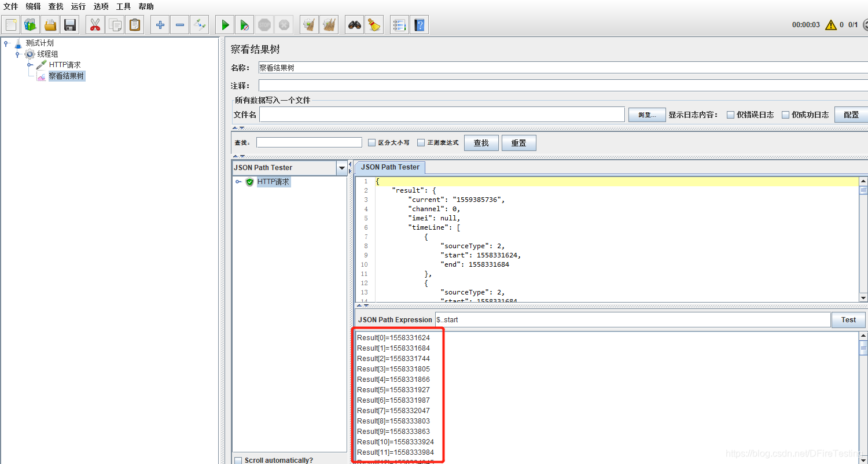This screenshot has width=868, height=464.
Task: Click the yellow warning triangle icon
Action: pyautogui.click(x=831, y=25)
